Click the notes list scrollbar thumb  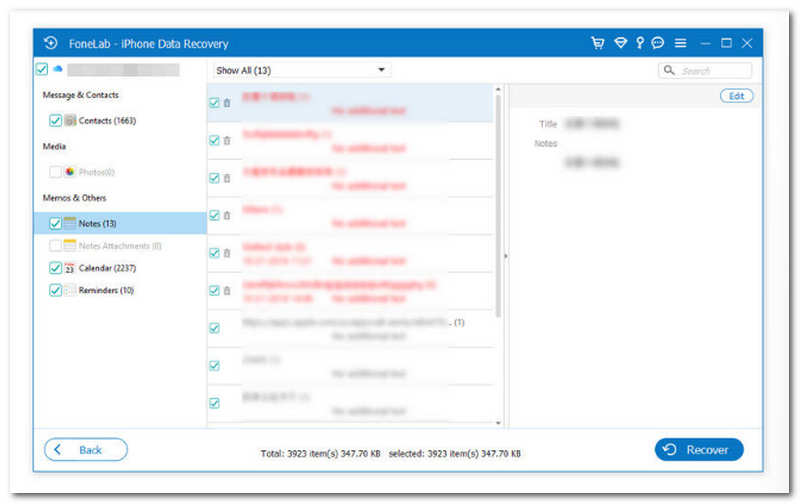[498, 206]
